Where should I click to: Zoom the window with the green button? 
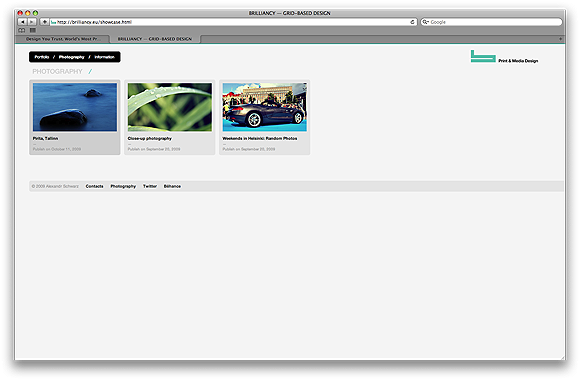tap(35, 13)
